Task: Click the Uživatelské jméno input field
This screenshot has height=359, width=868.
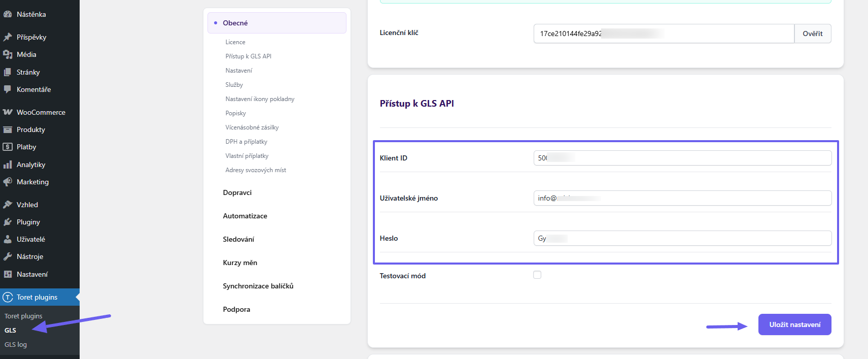Action: pos(683,198)
